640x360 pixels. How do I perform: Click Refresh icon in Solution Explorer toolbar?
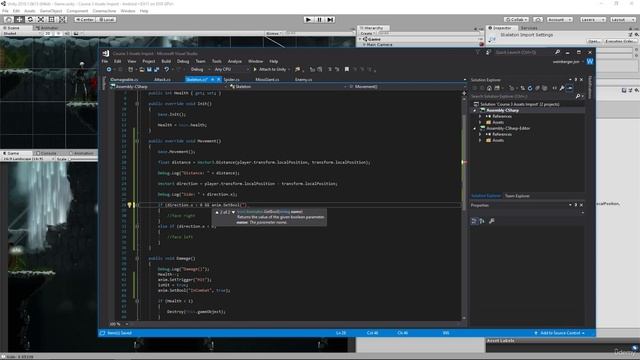click(530, 88)
